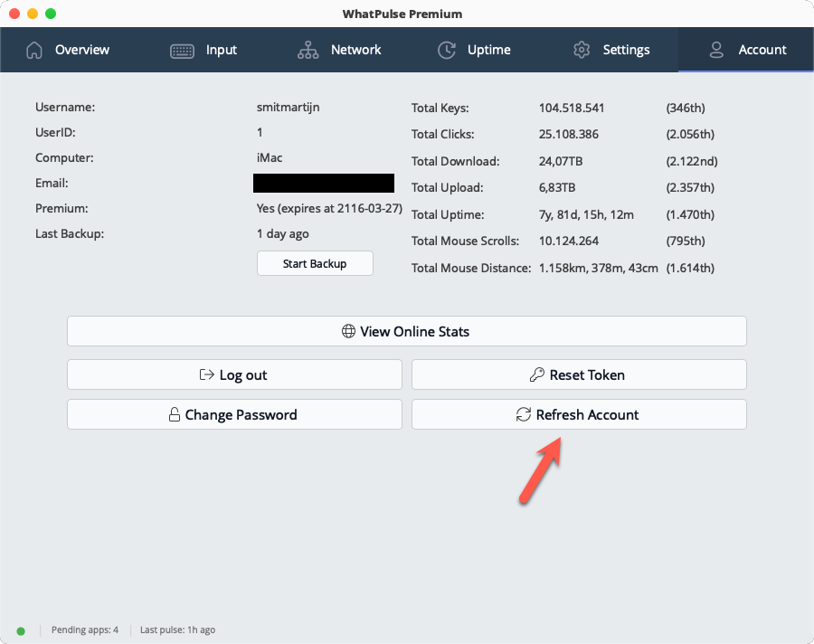Click the Computer: label

click(x=64, y=158)
